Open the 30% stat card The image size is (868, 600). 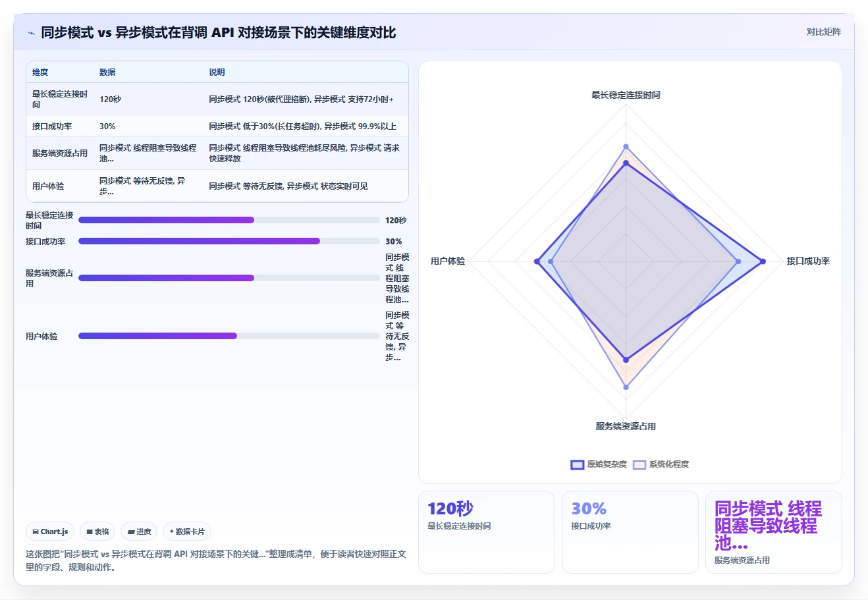pos(630,532)
